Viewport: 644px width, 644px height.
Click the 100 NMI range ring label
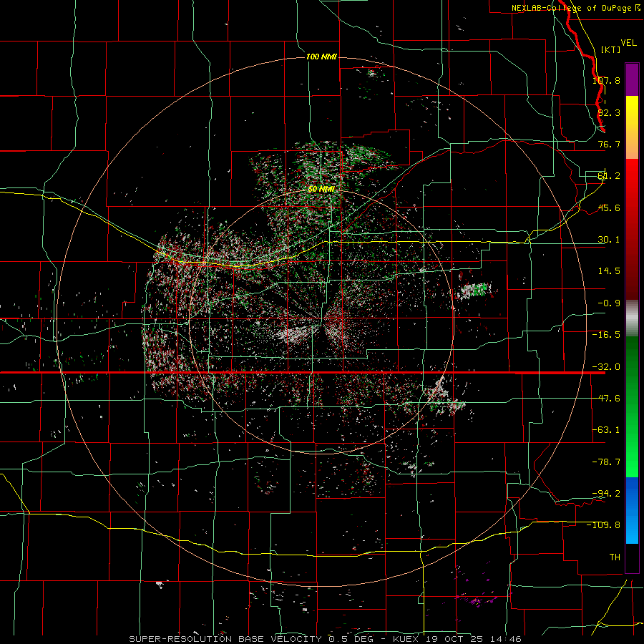tap(321, 57)
